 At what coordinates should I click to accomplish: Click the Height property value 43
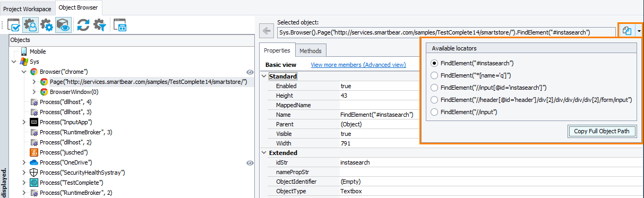(x=344, y=96)
